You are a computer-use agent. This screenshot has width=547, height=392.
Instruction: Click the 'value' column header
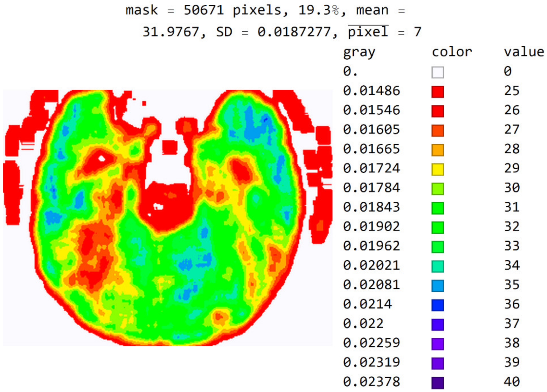[524, 52]
